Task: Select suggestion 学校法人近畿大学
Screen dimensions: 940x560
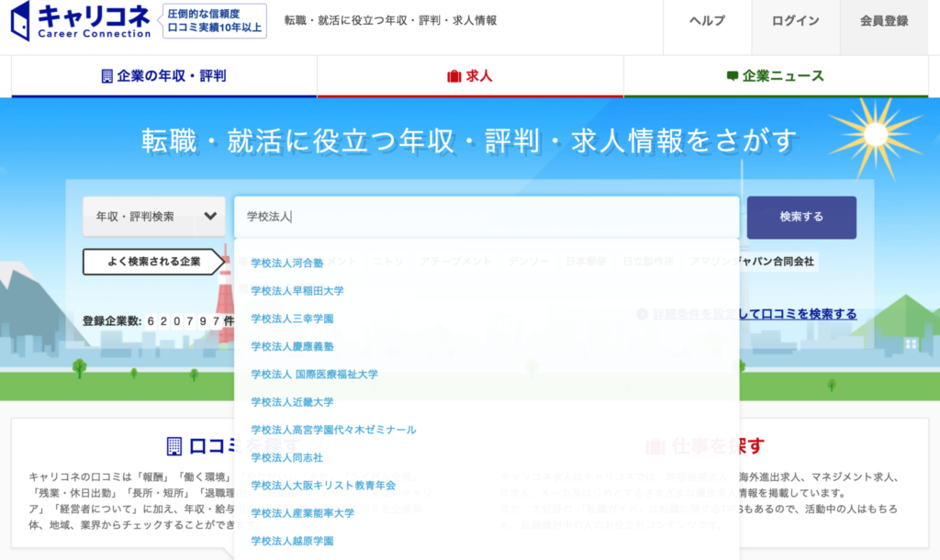Action: coord(292,402)
